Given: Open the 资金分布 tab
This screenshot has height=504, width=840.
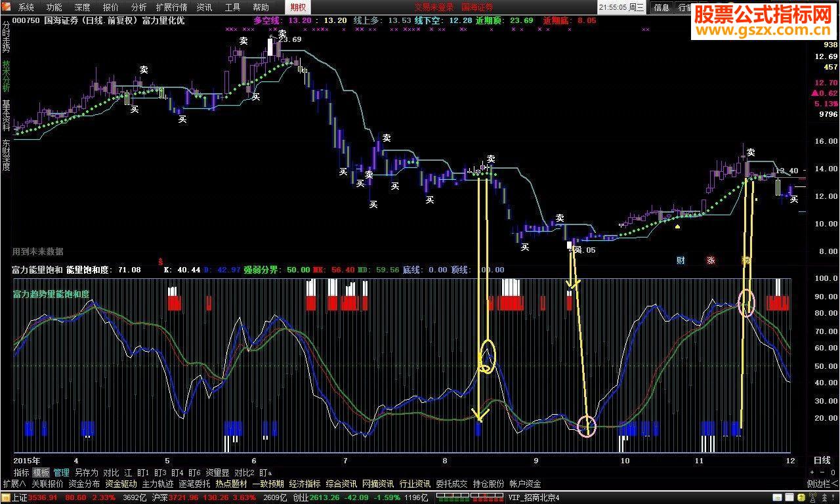Looking at the screenshot, I should click(84, 484).
